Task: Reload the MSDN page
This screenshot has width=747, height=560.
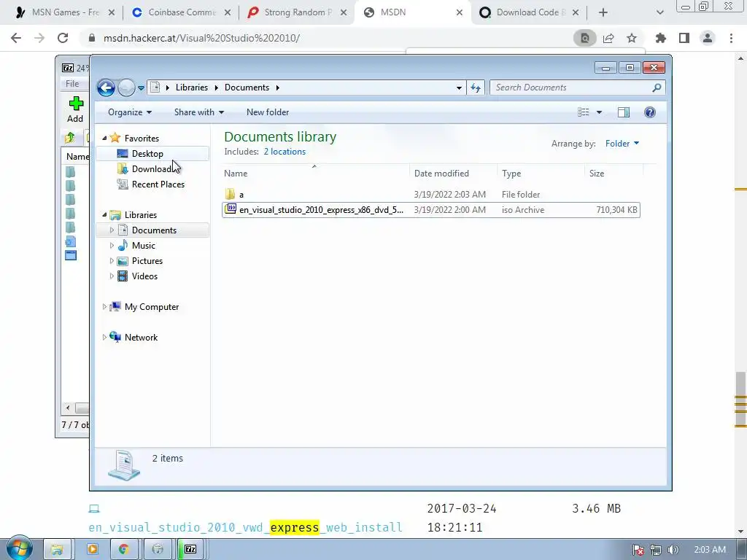Action: click(63, 38)
